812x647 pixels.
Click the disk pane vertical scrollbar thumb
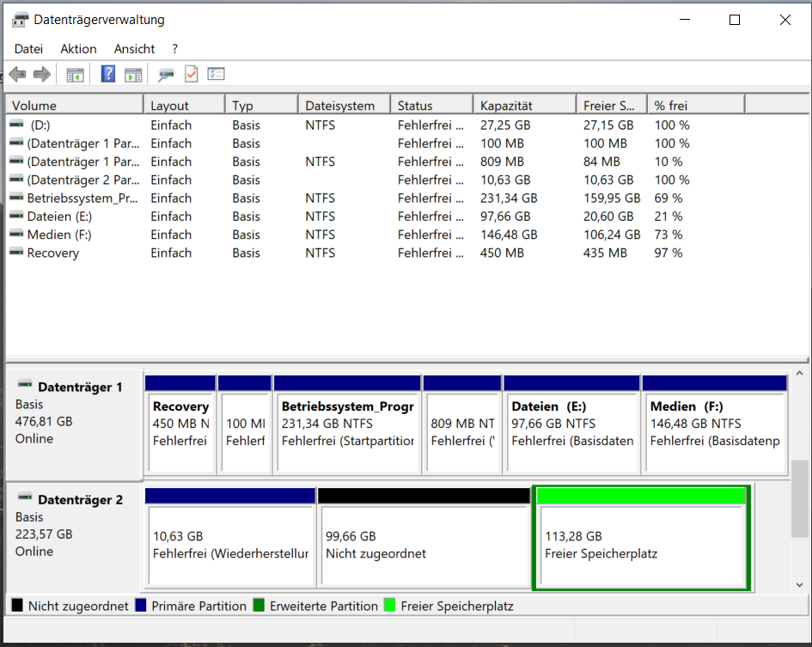tap(800, 498)
